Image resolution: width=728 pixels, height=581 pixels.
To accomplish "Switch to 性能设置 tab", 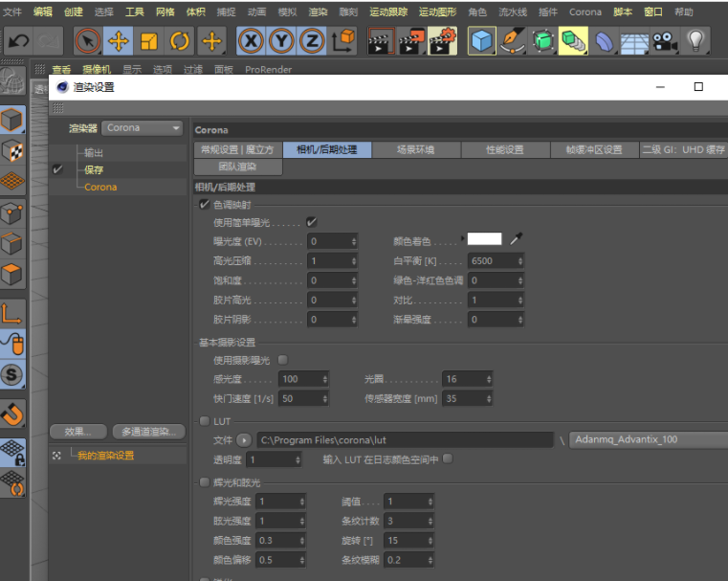I will tap(505, 149).
